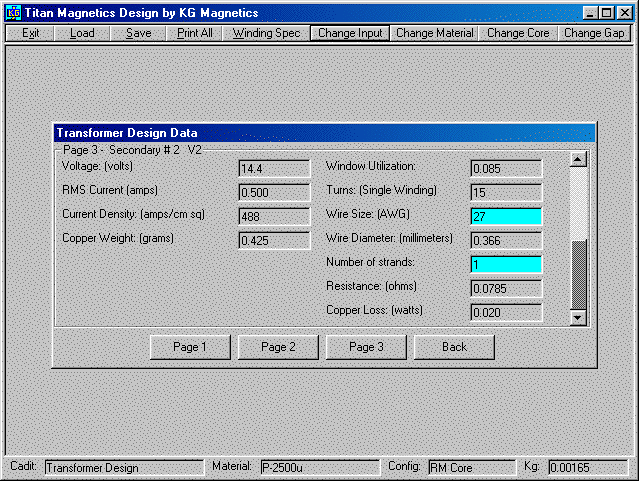Switch to Page 2 button
The width and height of the screenshot is (639, 481).
click(278, 347)
